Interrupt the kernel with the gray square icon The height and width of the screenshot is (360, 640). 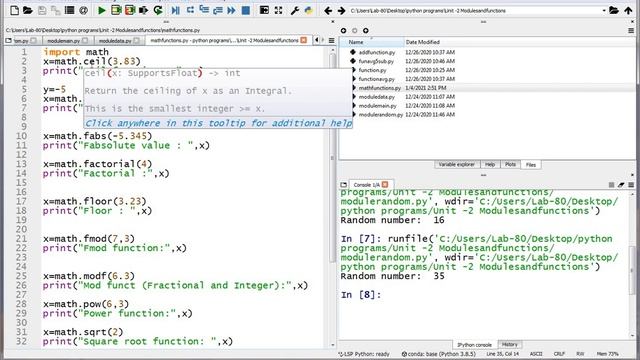tap(611, 185)
